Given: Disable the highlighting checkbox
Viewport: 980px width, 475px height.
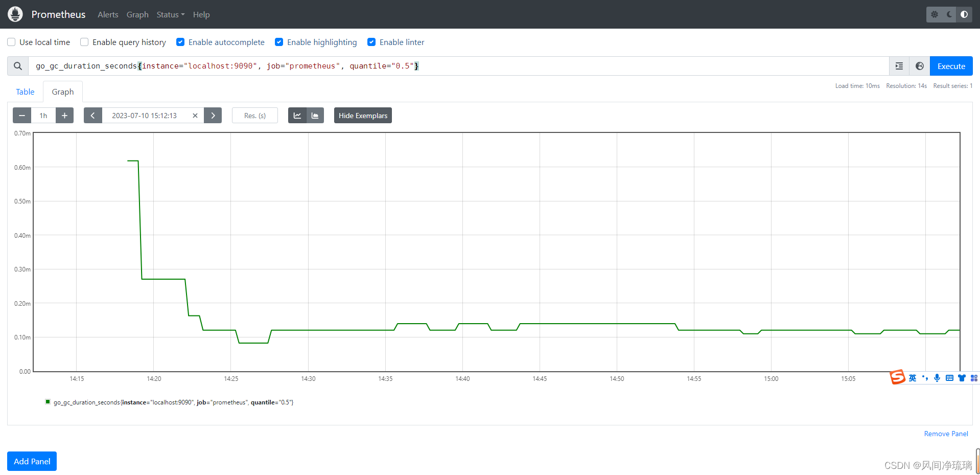Looking at the screenshot, I should (279, 42).
